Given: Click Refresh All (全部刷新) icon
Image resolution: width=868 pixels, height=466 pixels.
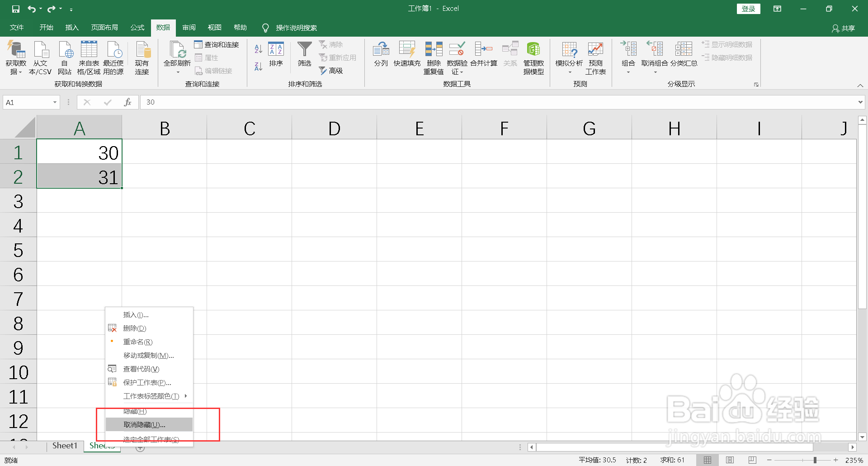Looking at the screenshot, I should (177, 50).
